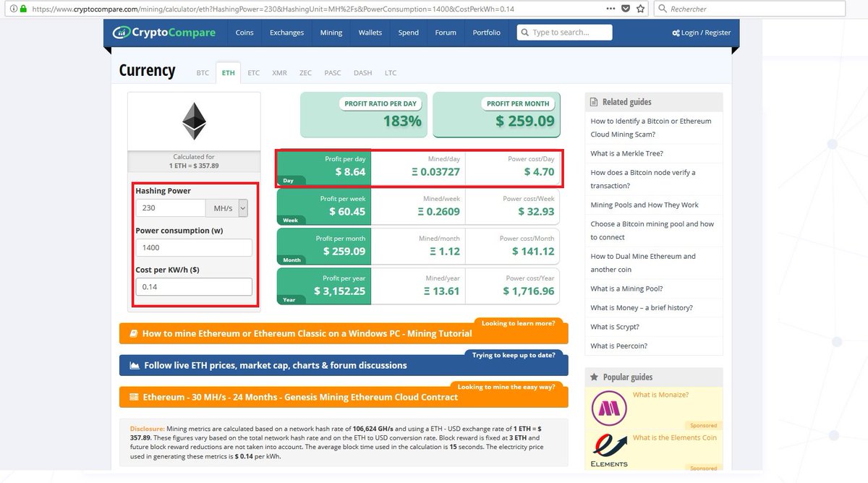
Task: Click the Profit per year $3,152.25 value
Action: click(x=340, y=291)
